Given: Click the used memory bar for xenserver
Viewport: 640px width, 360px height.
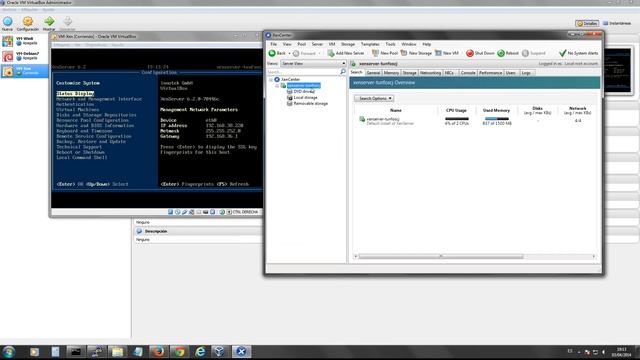Looking at the screenshot, I should (x=497, y=119).
